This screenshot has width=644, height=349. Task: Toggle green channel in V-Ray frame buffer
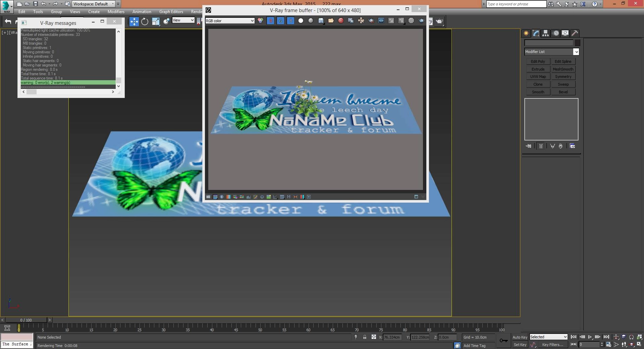click(281, 21)
